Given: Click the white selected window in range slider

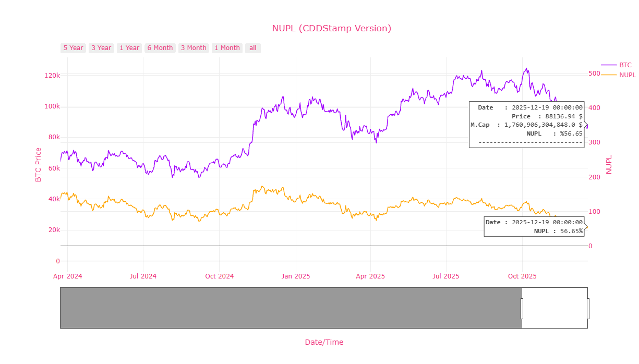Looking at the screenshot, I should point(554,308).
